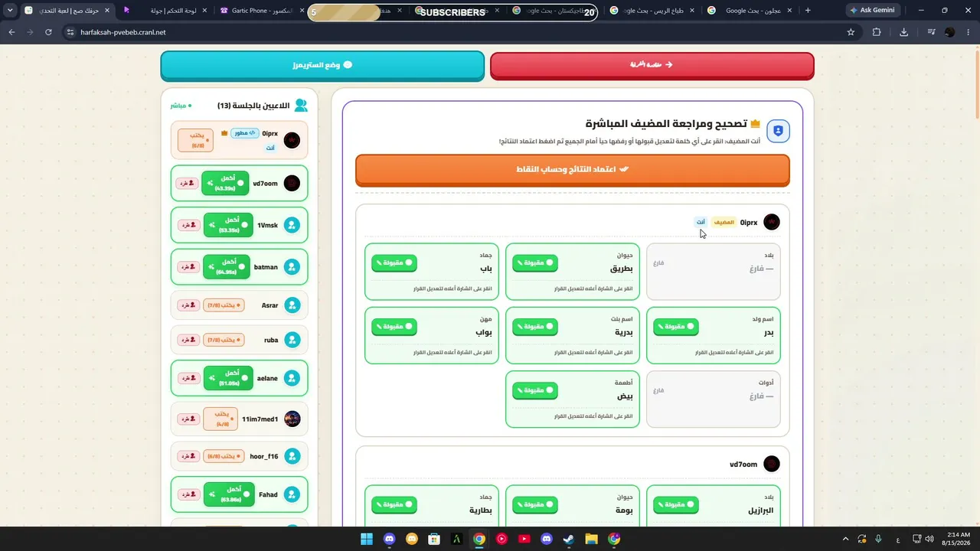Bookmark this page with the star icon
Image resolution: width=980 pixels, height=551 pixels.
(851, 32)
